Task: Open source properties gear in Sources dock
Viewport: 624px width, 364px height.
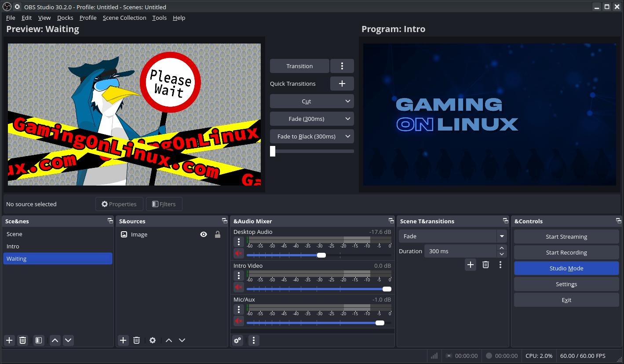Action: point(153,340)
